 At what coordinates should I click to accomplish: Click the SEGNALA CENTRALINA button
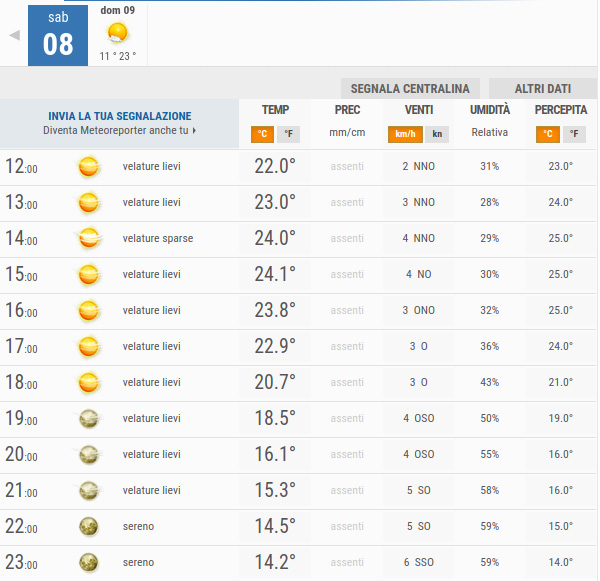[x=410, y=88]
